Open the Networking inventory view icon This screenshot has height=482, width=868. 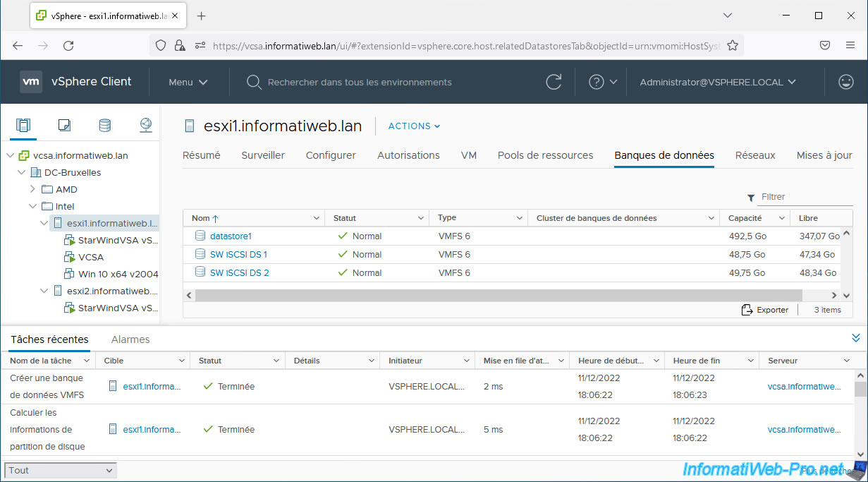click(x=145, y=126)
